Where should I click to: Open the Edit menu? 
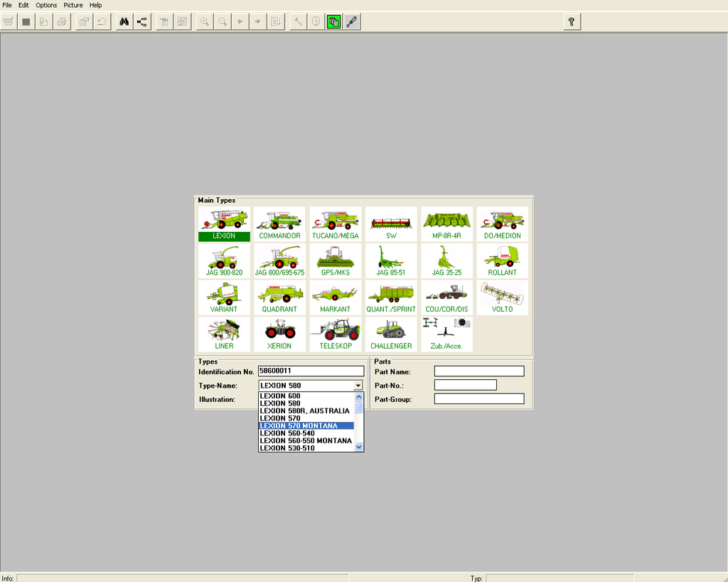(x=23, y=5)
